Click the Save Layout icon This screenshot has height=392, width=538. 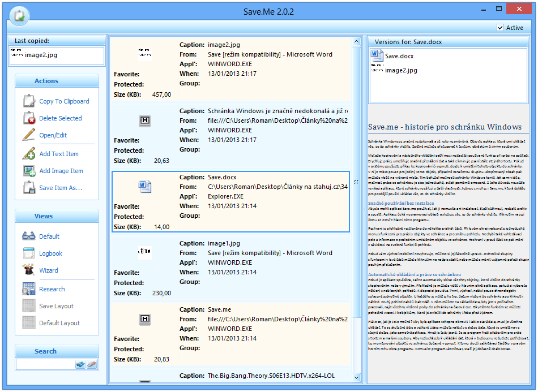29,305
